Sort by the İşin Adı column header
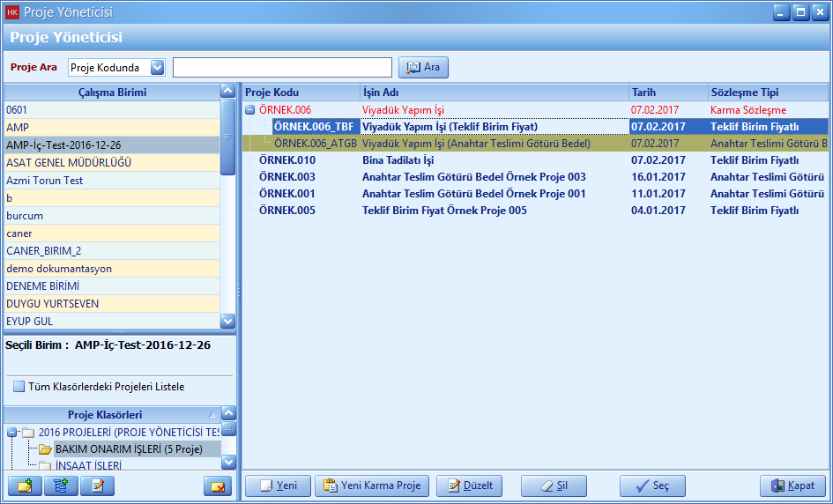 494,93
